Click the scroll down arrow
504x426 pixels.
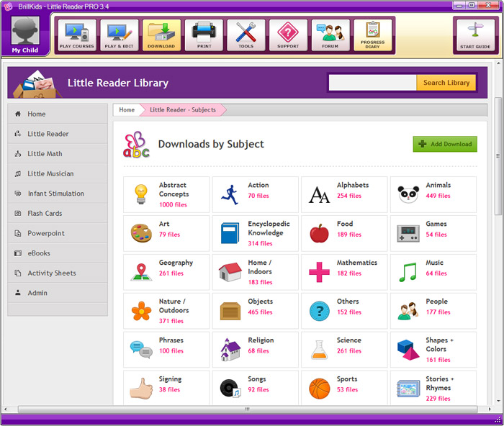pyautogui.click(x=498, y=401)
